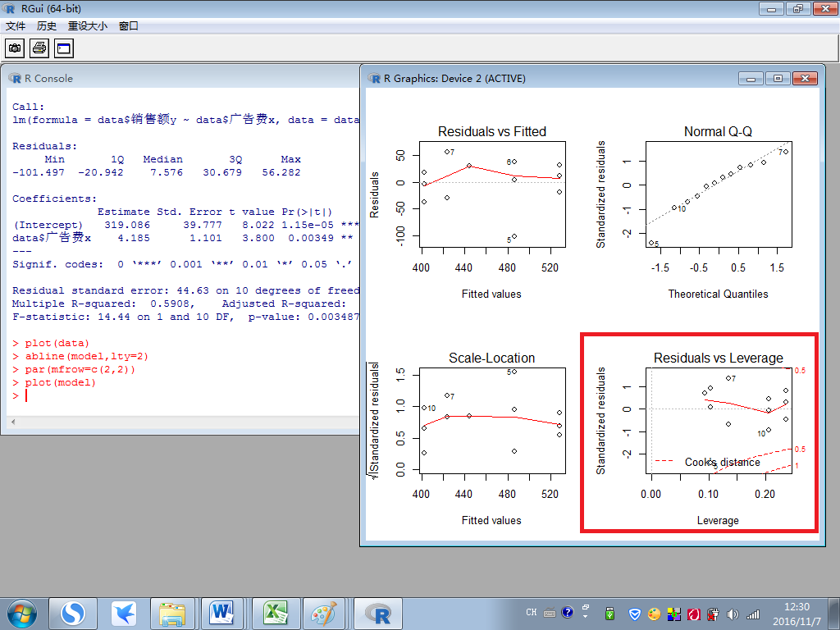Click the plot(data) command line
840x630 pixels.
coord(57,344)
